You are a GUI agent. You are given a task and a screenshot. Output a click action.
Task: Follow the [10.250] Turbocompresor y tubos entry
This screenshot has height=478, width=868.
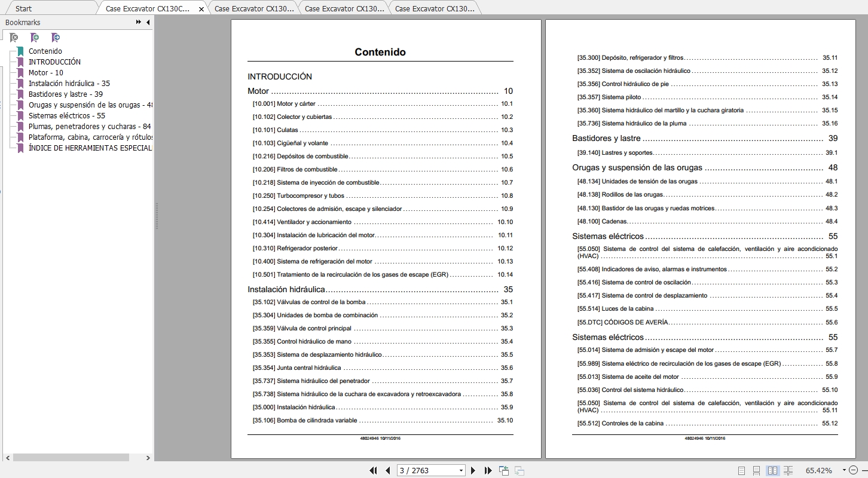[x=383, y=196]
